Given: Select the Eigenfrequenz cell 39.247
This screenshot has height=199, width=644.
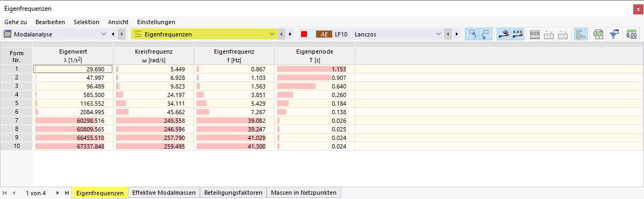Looking at the screenshot, I should tap(234, 129).
